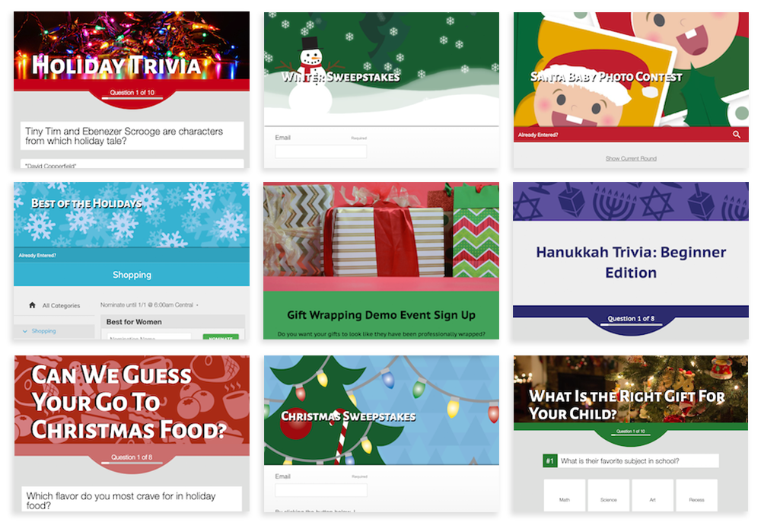This screenshot has height=532, width=761.
Task: Click the Email field in Winter Sweepstakes
Action: (x=321, y=151)
